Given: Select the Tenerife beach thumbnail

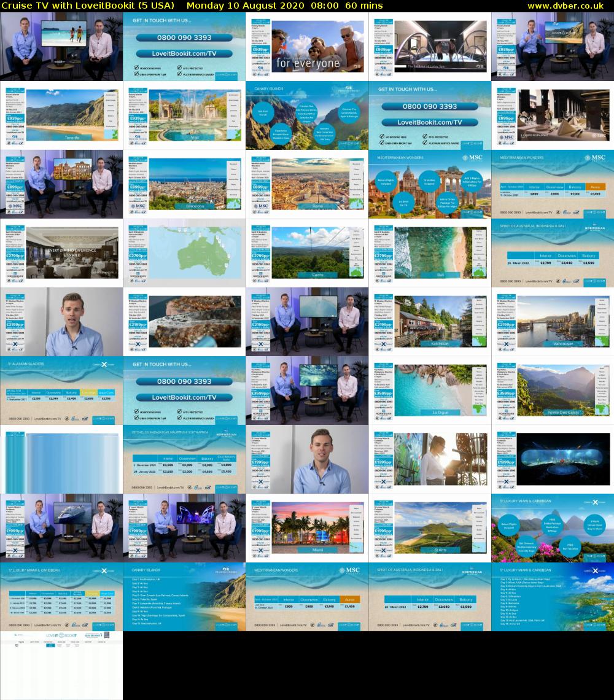Looking at the screenshot, I should (x=61, y=115).
